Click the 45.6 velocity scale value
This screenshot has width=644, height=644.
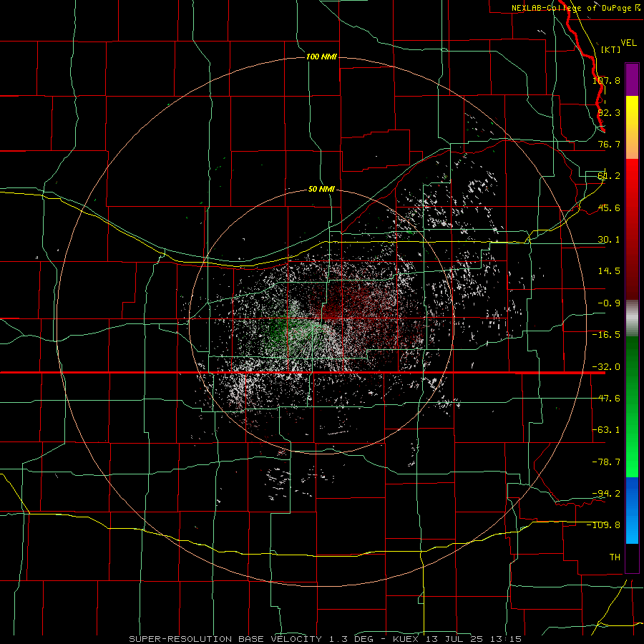[609, 208]
